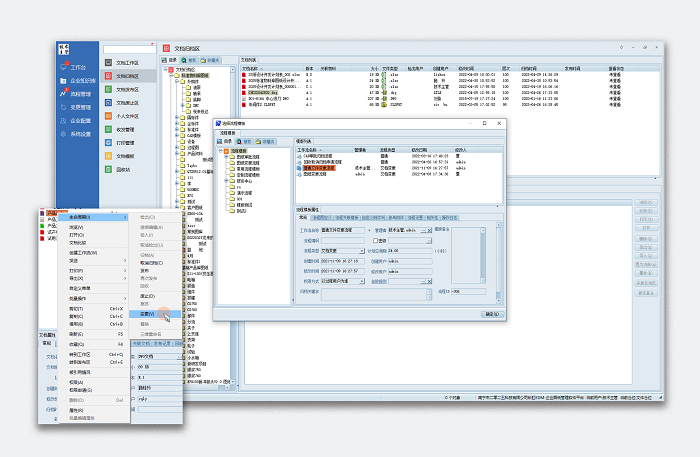The image size is (700, 457).
Task: Click vertical scrollbar of template properties panel
Action: coord(499,263)
